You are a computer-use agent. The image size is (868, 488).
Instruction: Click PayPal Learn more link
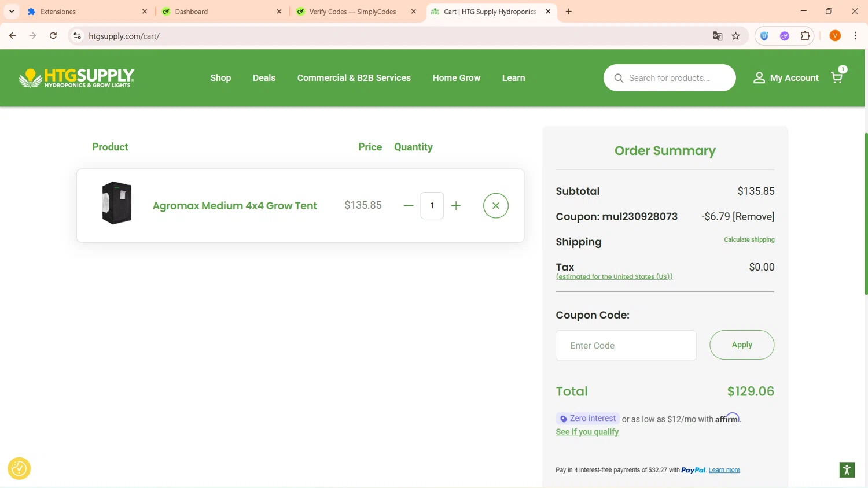point(724,470)
